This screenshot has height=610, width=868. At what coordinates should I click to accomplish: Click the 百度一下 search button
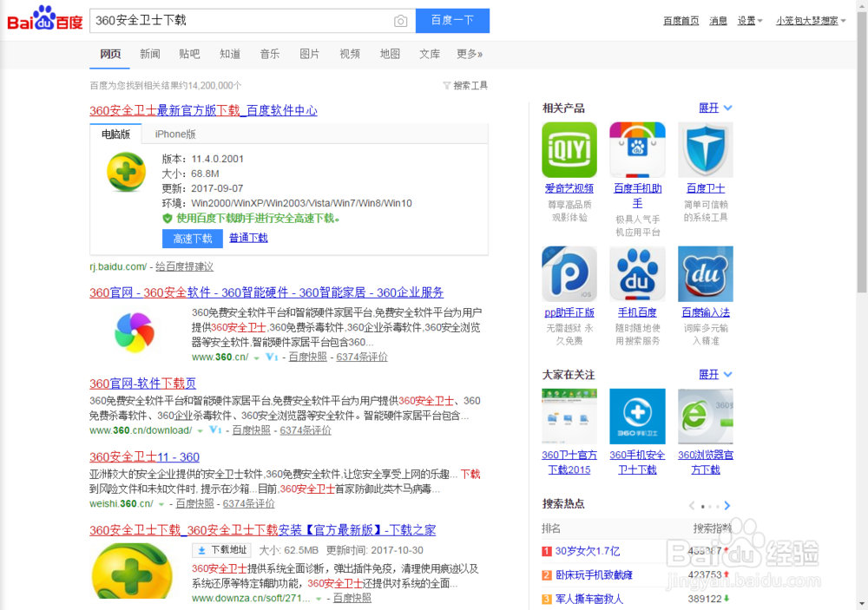pyautogui.click(x=452, y=20)
